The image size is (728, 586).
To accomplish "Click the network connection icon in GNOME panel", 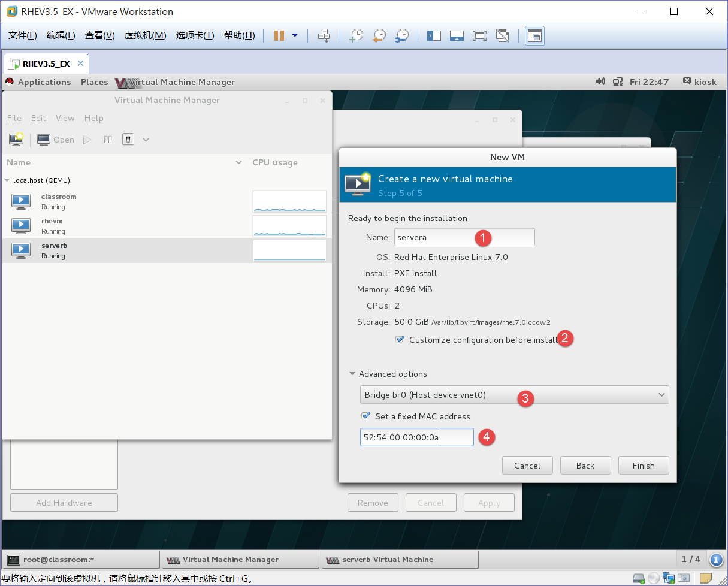I will [x=617, y=82].
